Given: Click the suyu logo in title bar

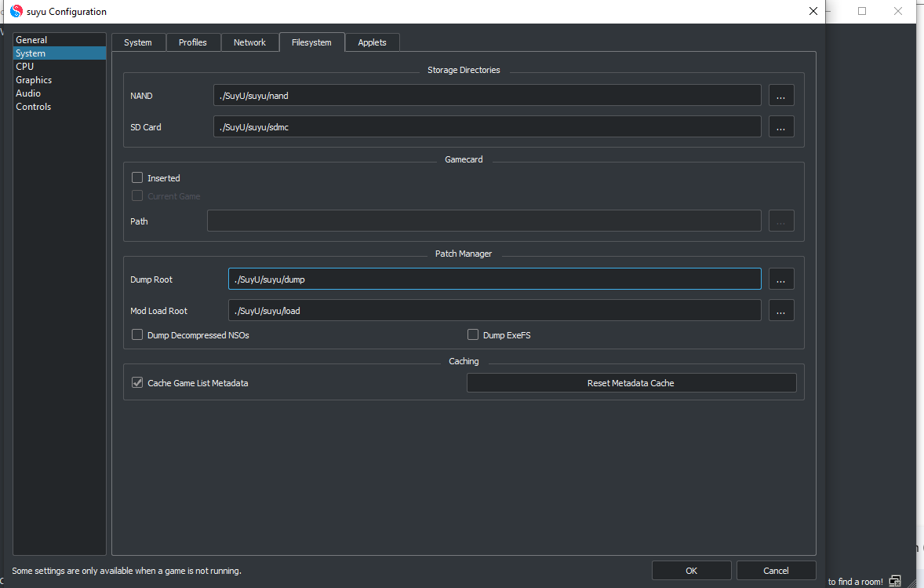Looking at the screenshot, I should tap(16, 11).
